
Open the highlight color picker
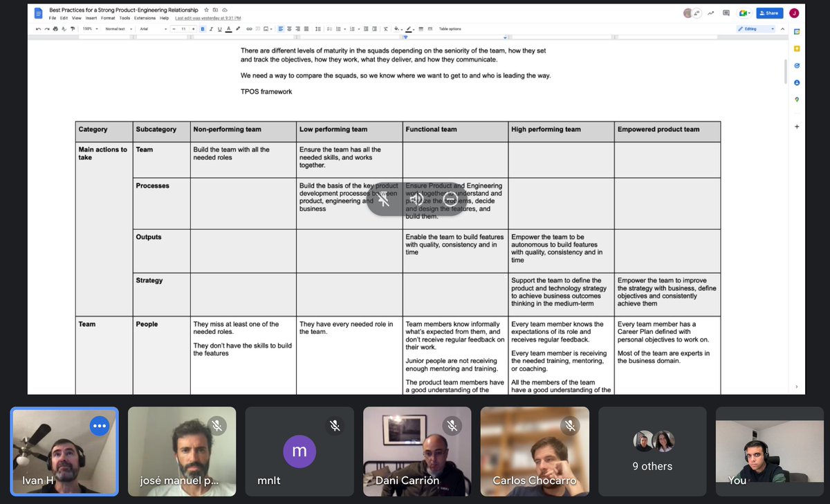(237, 29)
